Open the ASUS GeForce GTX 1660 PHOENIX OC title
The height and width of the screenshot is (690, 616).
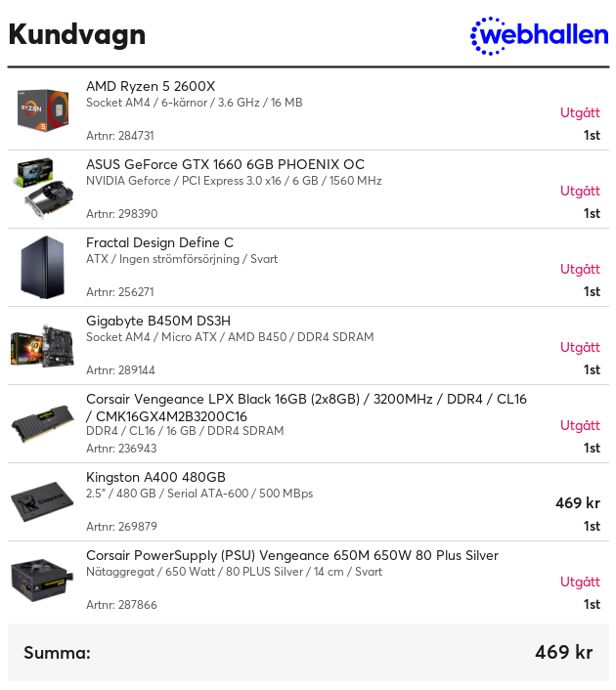point(226,164)
